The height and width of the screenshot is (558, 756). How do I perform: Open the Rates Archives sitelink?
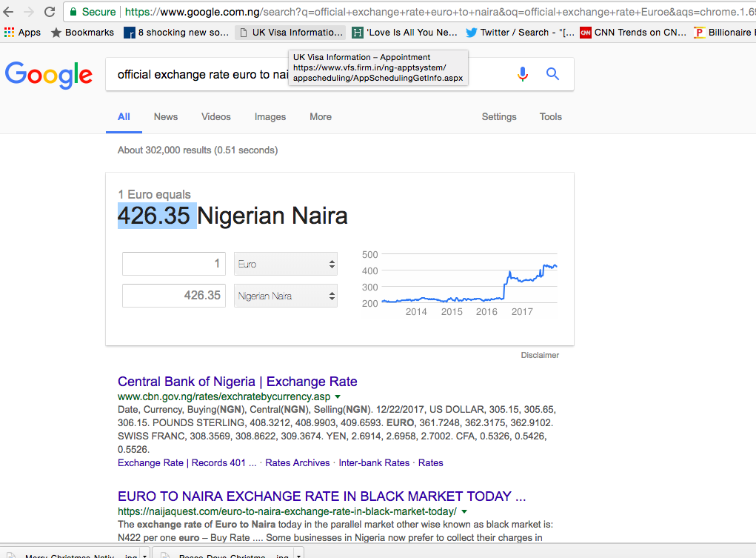point(298,463)
